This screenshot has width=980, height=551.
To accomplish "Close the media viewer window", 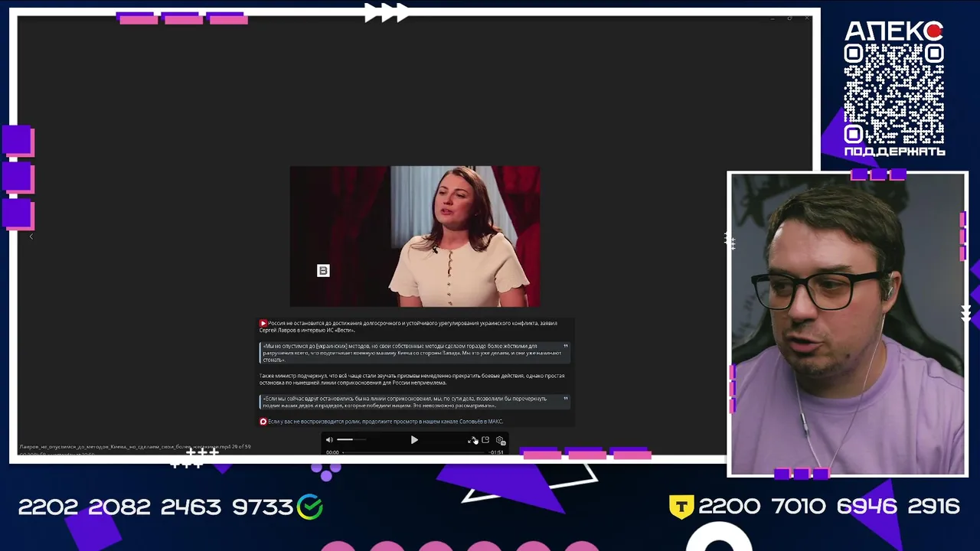I will (806, 18).
